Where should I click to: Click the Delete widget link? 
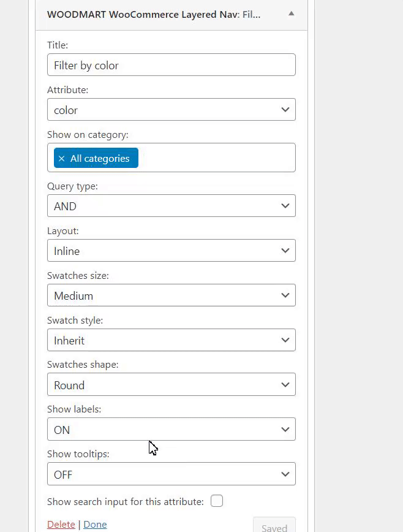[x=61, y=525]
